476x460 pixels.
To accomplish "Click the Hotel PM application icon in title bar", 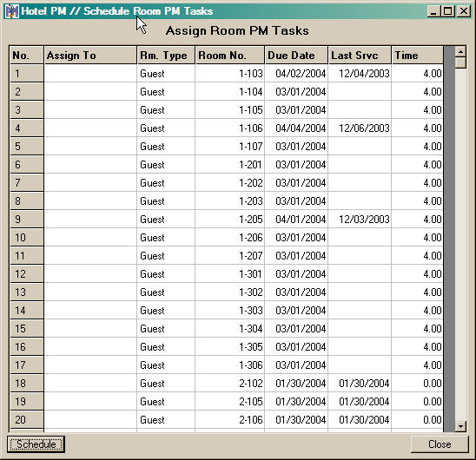I will tap(12, 11).
